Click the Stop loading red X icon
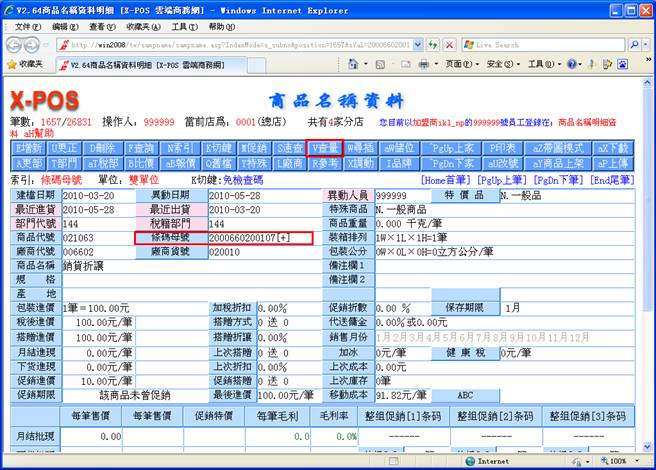 [x=449, y=45]
